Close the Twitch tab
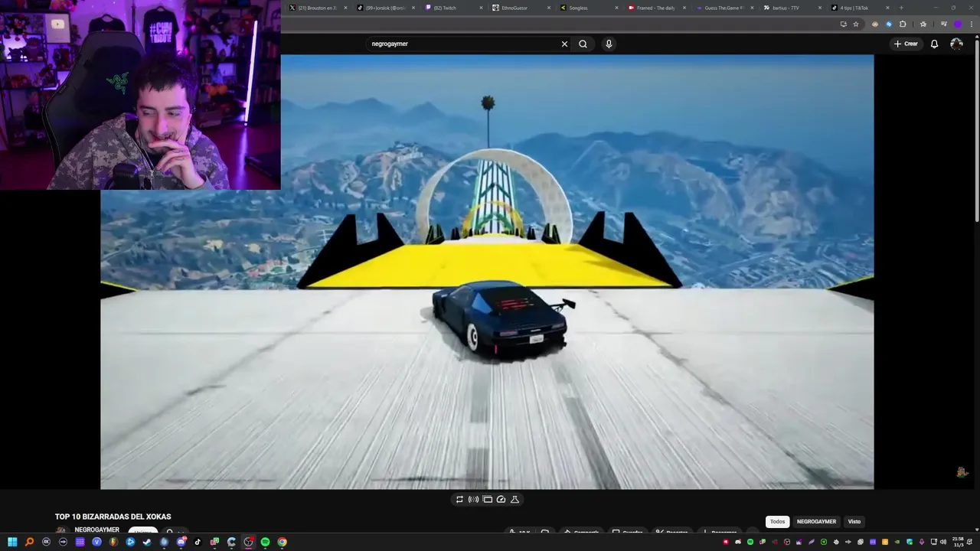Image resolution: width=980 pixels, height=551 pixels. [482, 8]
